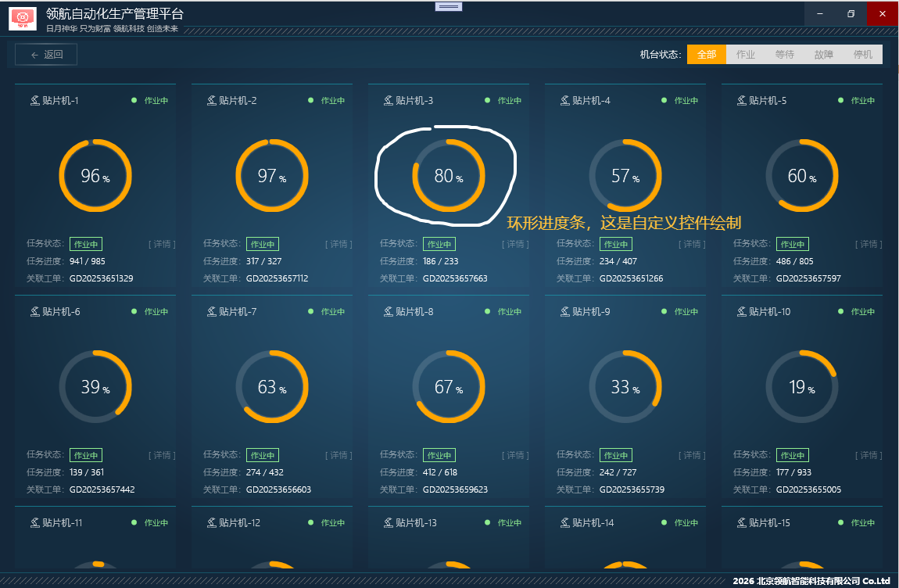Click task progress value 486 / 805
Image resolution: width=899 pixels, height=588 pixels.
point(795,262)
